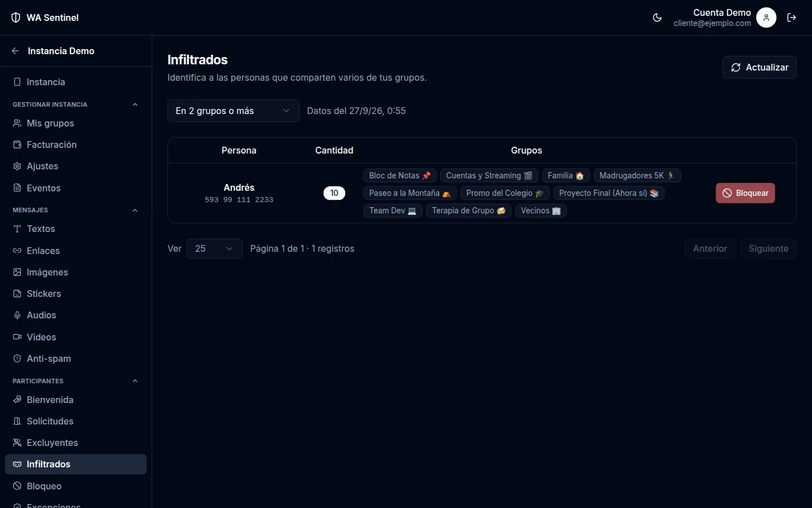Toggle dark mode moon icon
The height and width of the screenshot is (508, 812).
657,17
